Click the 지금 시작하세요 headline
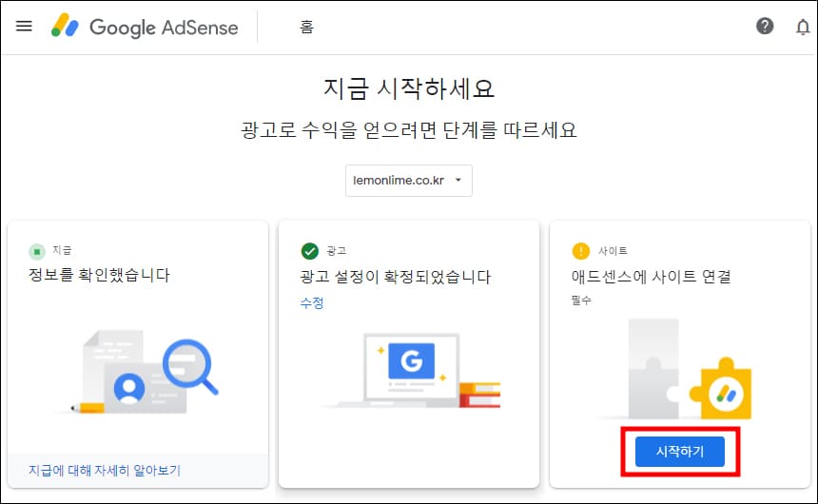Image resolution: width=818 pixels, height=504 pixels. click(x=408, y=88)
